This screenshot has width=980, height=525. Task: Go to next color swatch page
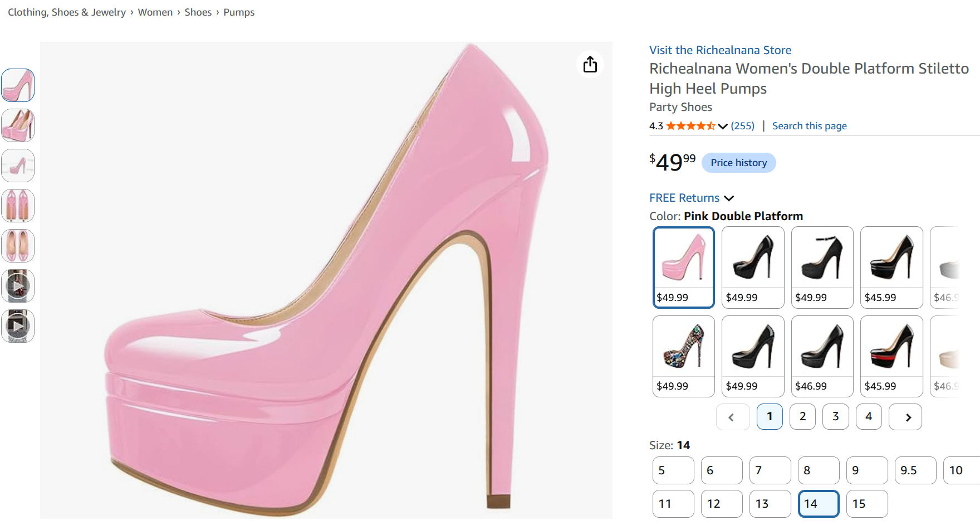905,417
